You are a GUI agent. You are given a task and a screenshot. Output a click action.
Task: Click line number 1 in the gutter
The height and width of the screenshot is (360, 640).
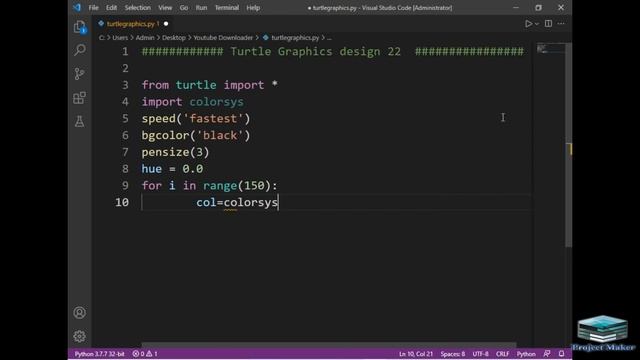coord(125,51)
